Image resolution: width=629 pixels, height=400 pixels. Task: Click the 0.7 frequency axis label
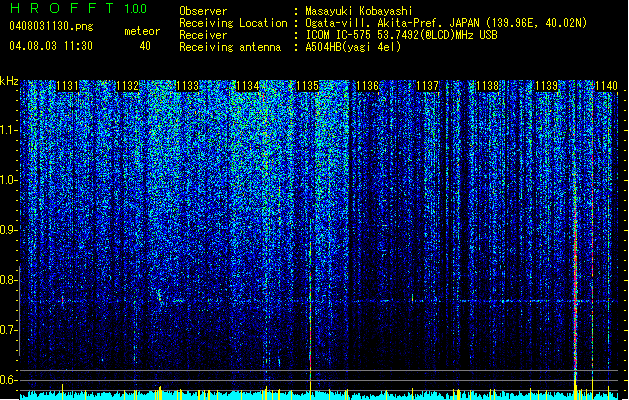[9, 330]
